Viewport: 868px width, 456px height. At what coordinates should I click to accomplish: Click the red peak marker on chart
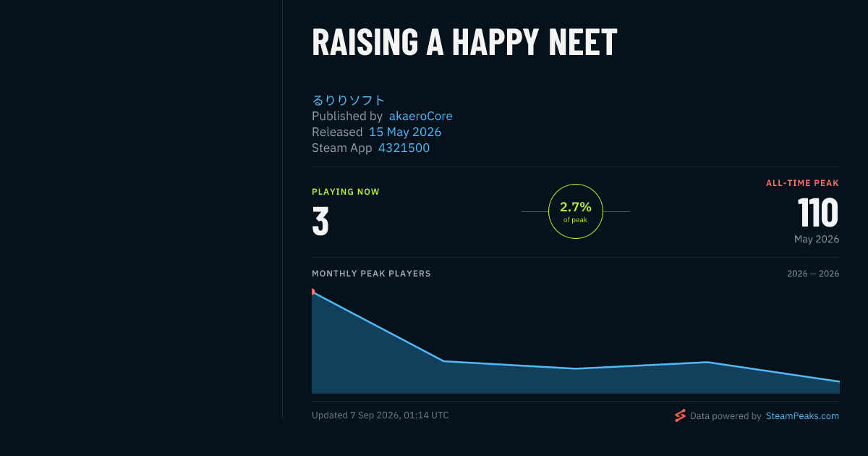click(x=312, y=292)
